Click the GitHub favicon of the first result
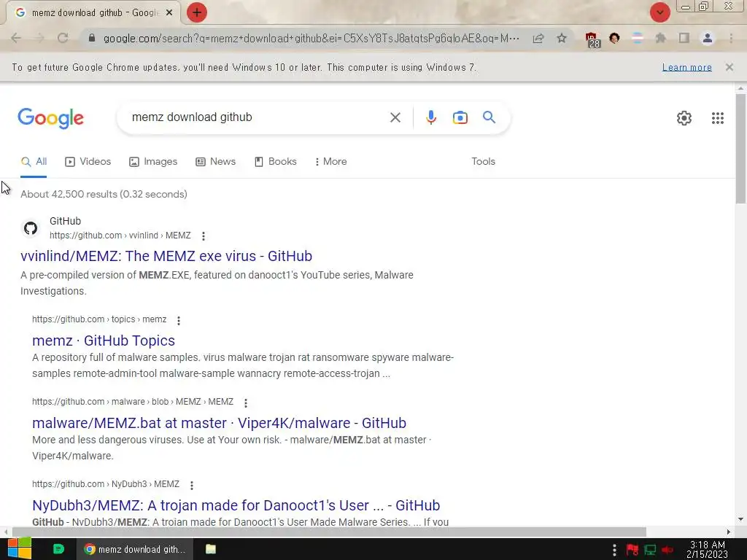Viewport: 747px width, 560px height. pyautogui.click(x=31, y=228)
